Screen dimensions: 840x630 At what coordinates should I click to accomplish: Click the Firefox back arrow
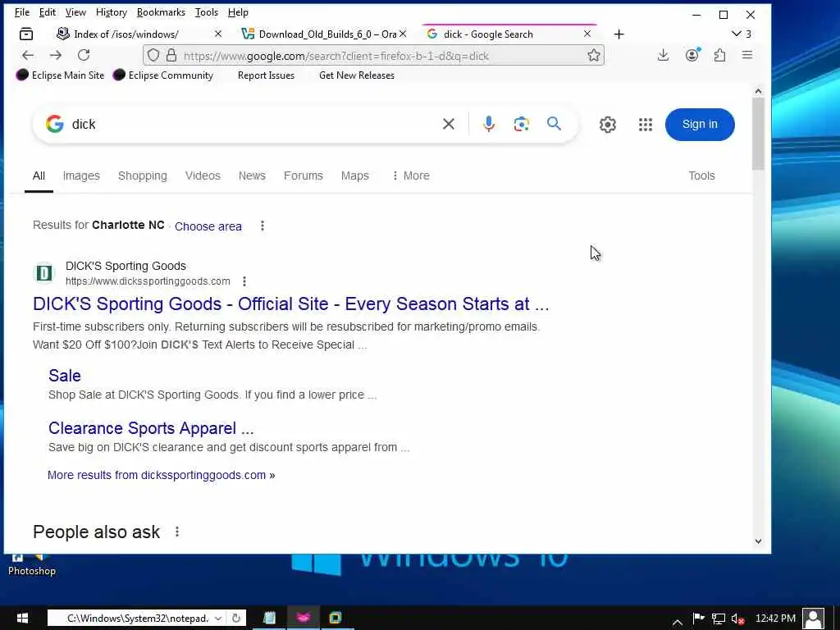[28, 55]
